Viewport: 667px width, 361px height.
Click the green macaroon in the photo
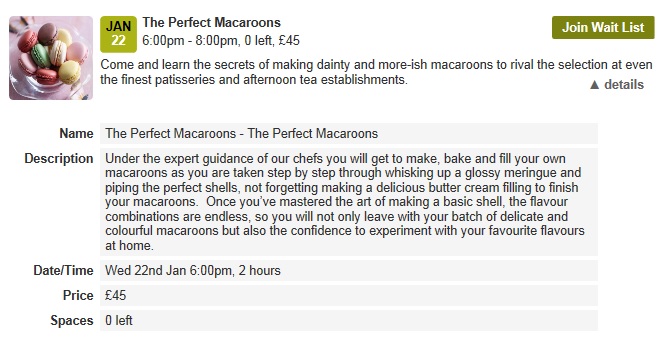click(40, 55)
